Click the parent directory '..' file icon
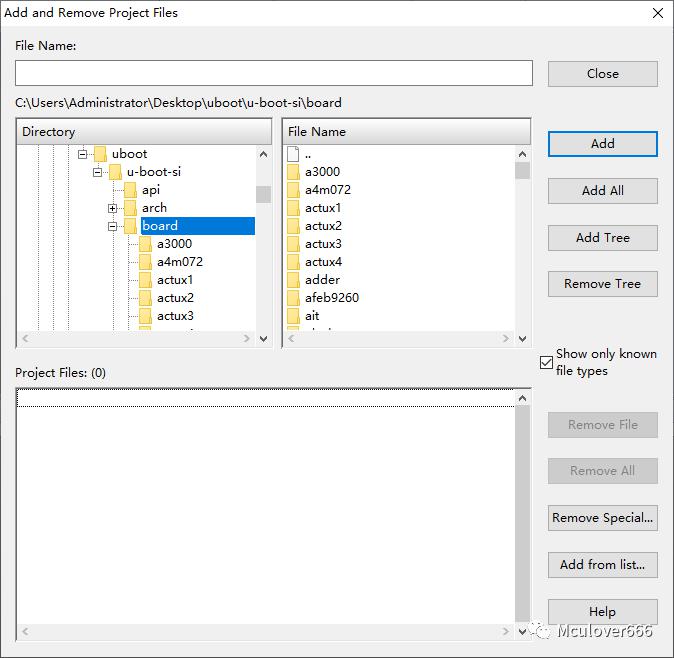The height and width of the screenshot is (658, 674). [x=293, y=154]
